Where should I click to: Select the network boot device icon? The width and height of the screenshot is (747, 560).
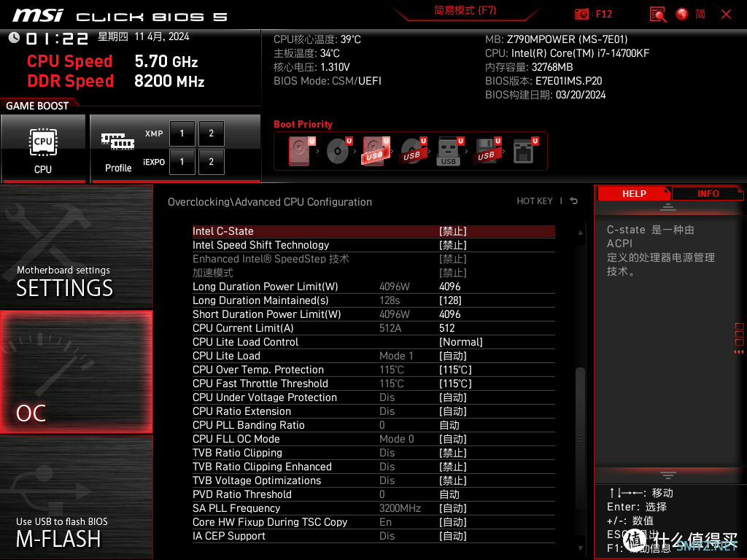(x=524, y=151)
